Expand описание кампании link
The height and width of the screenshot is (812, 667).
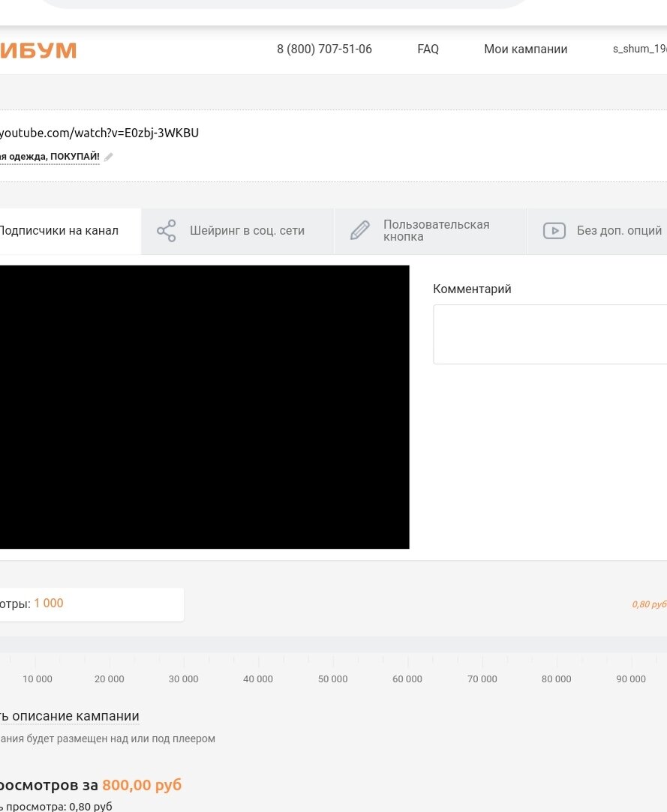click(70, 716)
